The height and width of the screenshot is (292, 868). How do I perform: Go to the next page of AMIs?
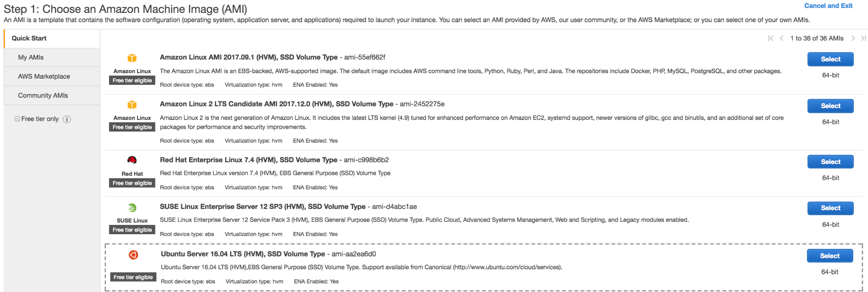click(x=853, y=38)
